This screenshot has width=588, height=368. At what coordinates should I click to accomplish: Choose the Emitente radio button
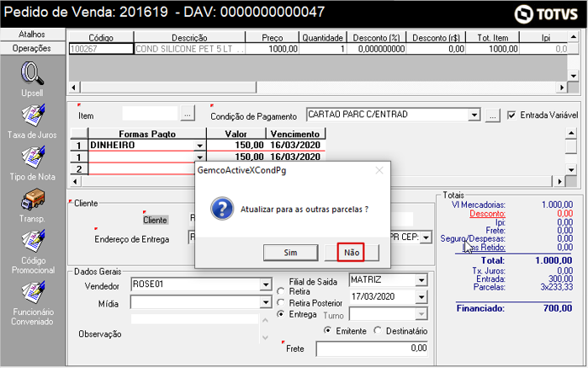coord(328,330)
